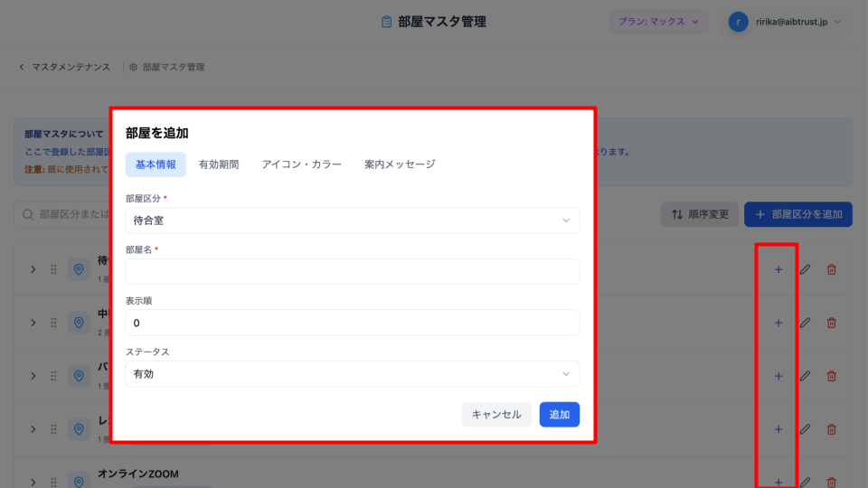
Task: Click the red trash icon in the third row
Action: click(x=832, y=376)
